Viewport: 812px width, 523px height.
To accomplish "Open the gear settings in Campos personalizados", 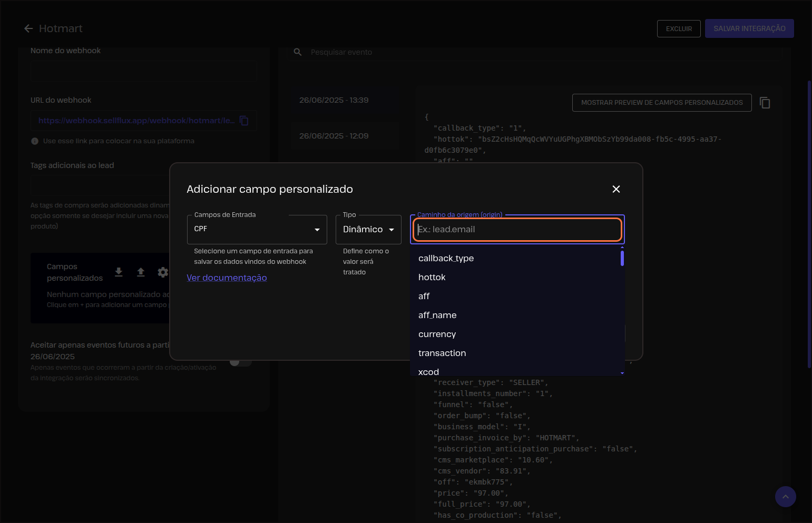I will tap(163, 272).
